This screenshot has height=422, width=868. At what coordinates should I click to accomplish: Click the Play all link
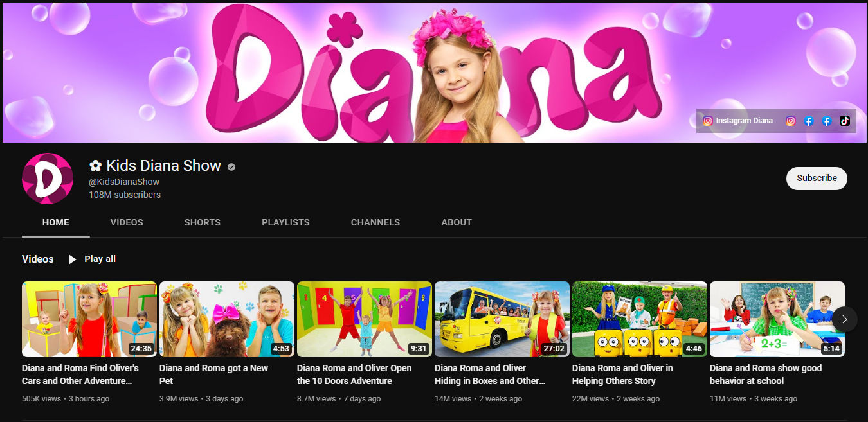[x=100, y=259]
